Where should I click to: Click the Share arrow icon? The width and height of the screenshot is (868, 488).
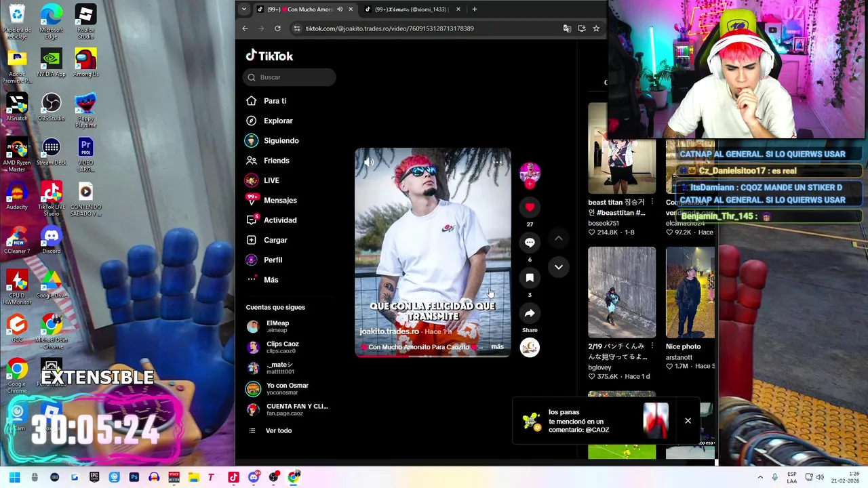coord(530,313)
